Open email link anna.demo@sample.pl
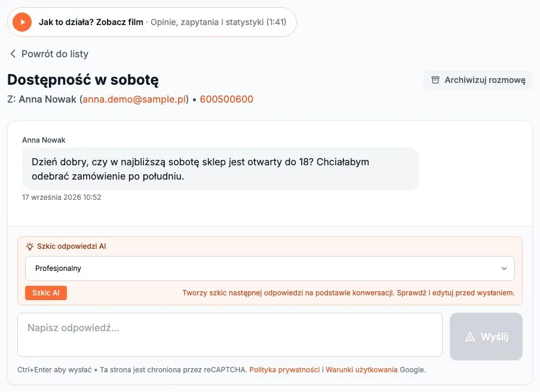 [134, 99]
